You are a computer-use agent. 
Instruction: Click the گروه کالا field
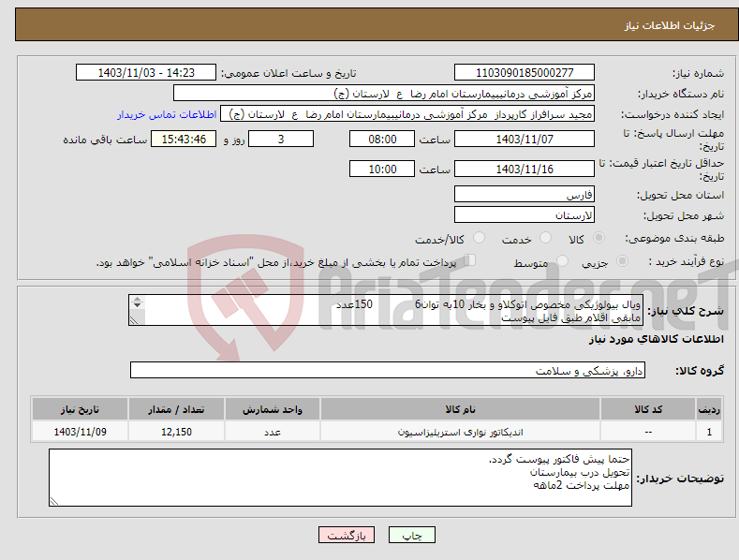click(x=388, y=371)
